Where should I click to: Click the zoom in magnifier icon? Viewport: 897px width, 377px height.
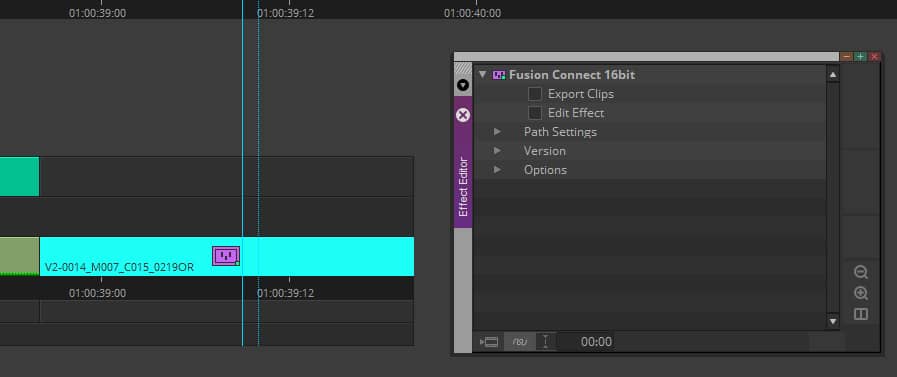860,293
